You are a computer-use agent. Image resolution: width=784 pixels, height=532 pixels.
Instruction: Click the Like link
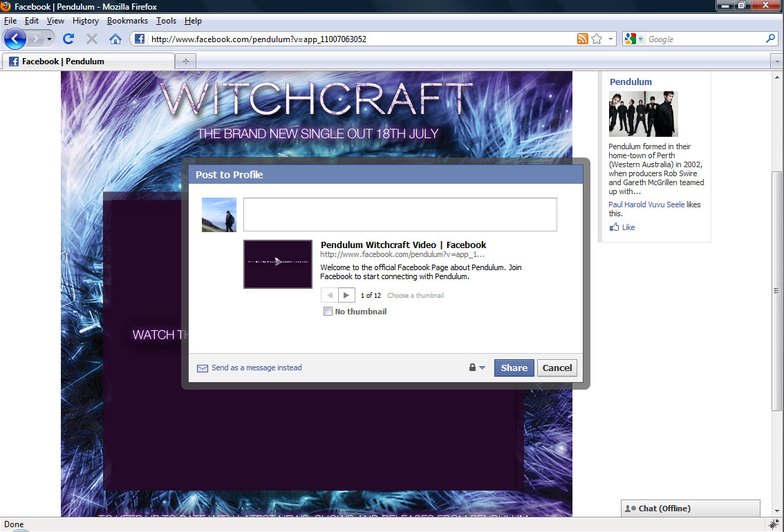628,227
